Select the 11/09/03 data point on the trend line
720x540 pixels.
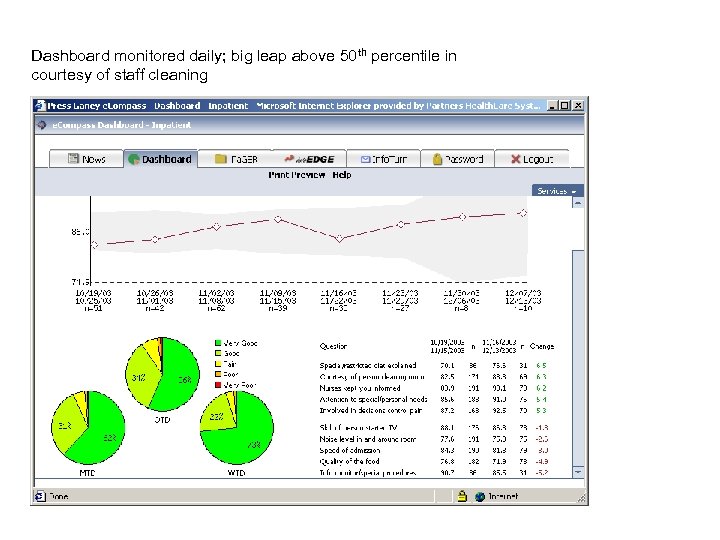click(x=278, y=219)
